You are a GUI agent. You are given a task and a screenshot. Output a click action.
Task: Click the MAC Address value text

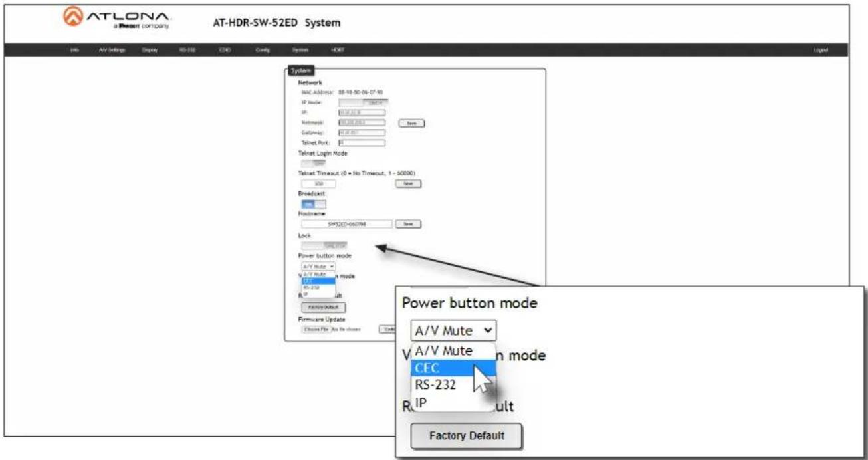click(x=361, y=92)
